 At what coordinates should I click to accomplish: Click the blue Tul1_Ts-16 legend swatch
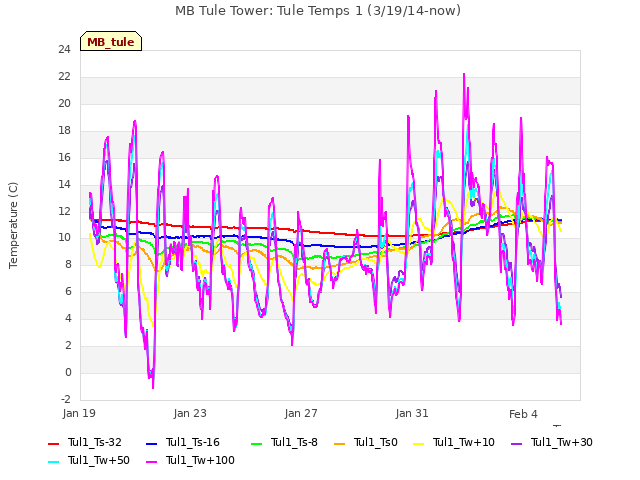click(x=151, y=444)
